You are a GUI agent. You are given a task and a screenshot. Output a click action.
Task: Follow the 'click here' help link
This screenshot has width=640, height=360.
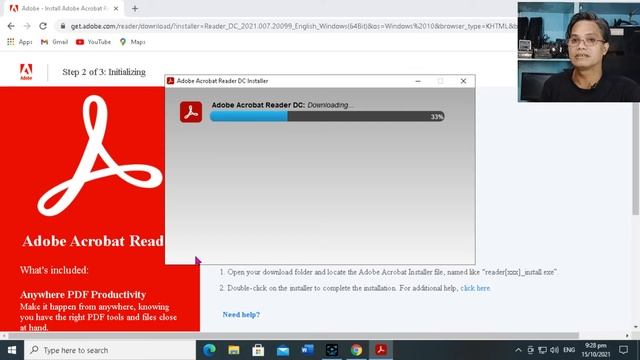[x=475, y=288]
